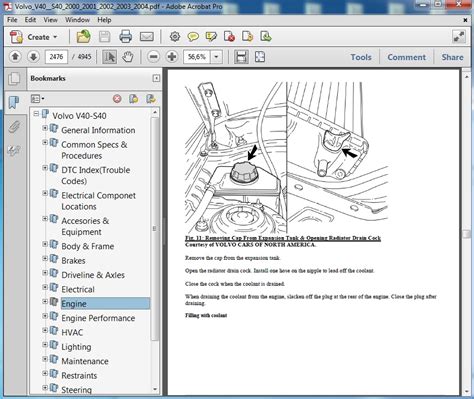Image resolution: width=474 pixels, height=399 pixels.
Task: Toggle the Bookmarks panel button
Action: 14,102
